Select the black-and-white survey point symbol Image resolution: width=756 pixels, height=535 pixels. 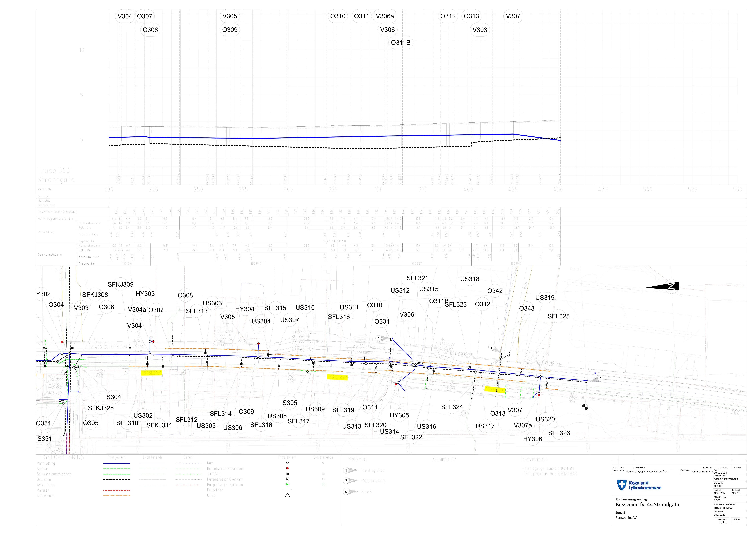[585, 407]
